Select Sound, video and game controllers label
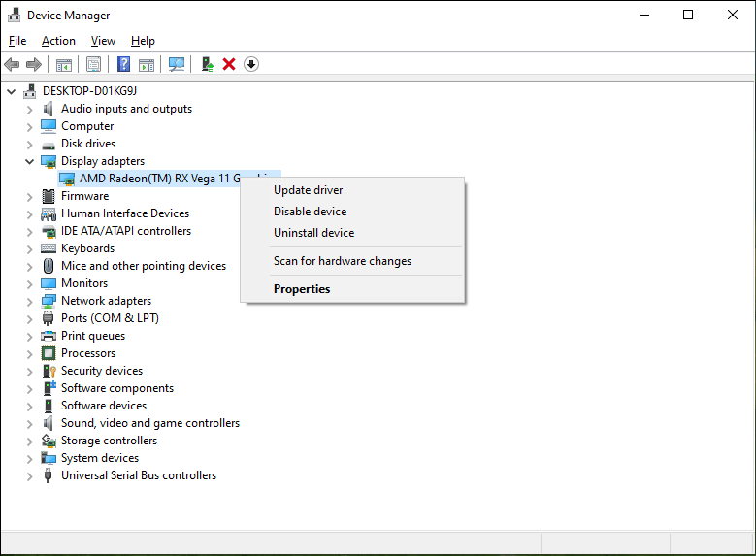This screenshot has height=556, width=756. coord(150,423)
